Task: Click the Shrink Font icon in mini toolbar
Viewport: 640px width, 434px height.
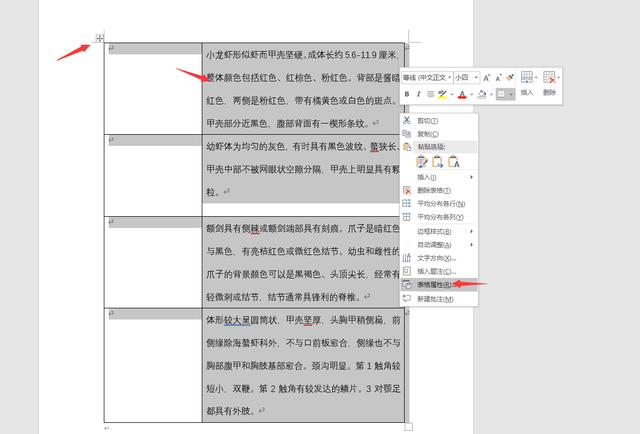Action: point(498,78)
